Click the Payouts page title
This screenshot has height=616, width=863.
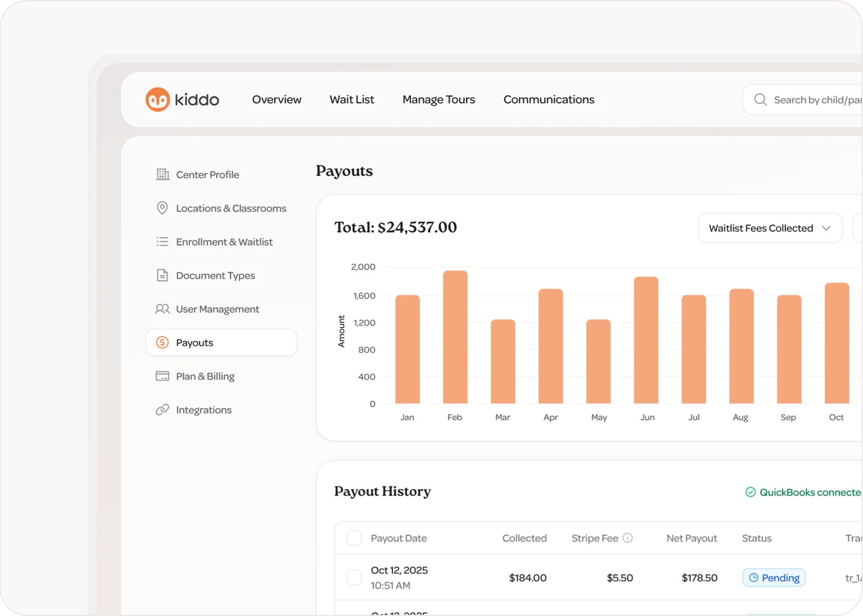click(x=344, y=171)
